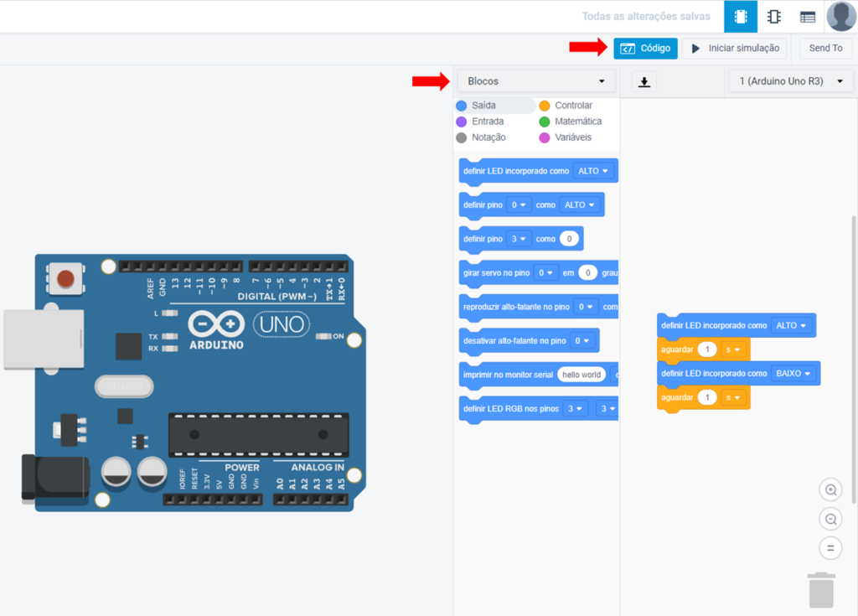The height and width of the screenshot is (616, 858).
Task: Click the trash can in the workspace
Action: 821,589
